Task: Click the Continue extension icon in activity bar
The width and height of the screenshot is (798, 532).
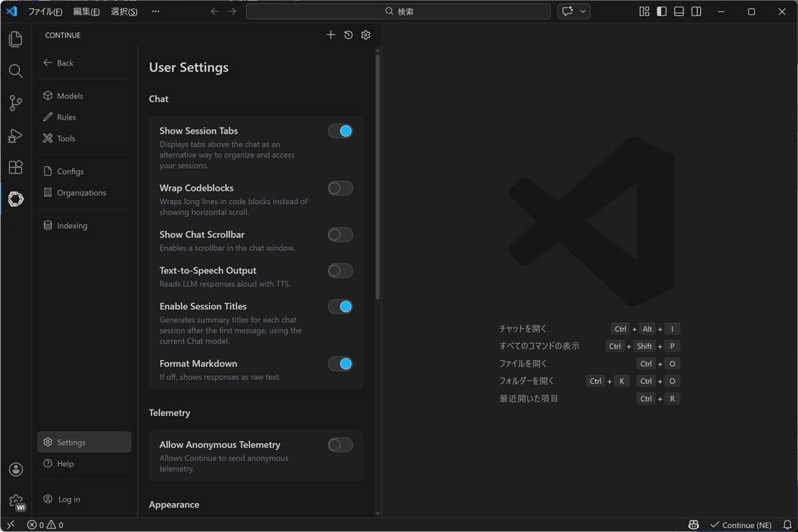Action: [15, 199]
